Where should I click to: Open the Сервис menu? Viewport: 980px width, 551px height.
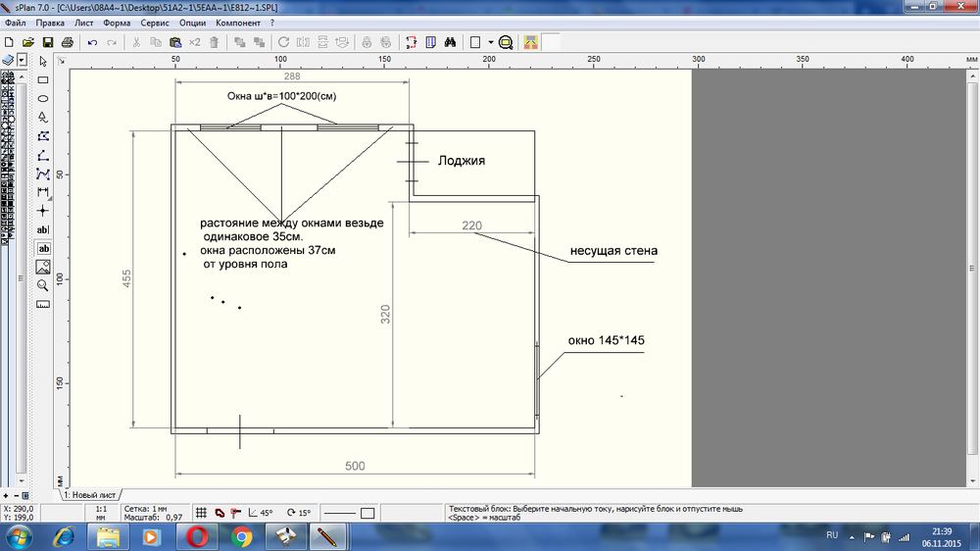[155, 23]
